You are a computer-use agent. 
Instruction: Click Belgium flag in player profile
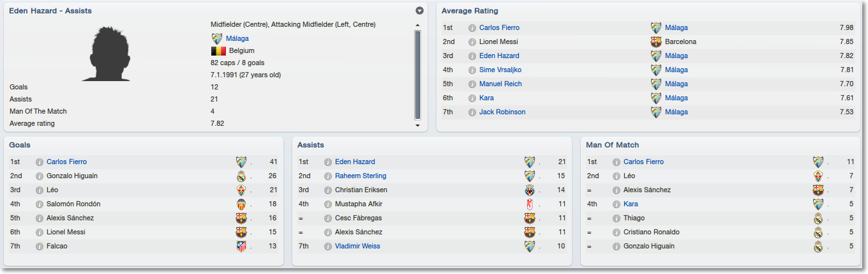218,51
